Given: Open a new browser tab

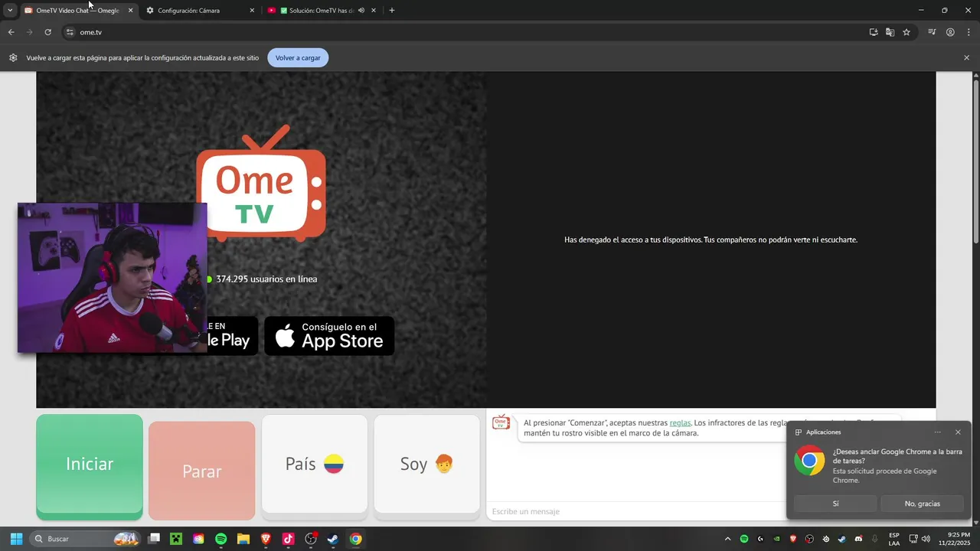Looking at the screenshot, I should coord(392,11).
